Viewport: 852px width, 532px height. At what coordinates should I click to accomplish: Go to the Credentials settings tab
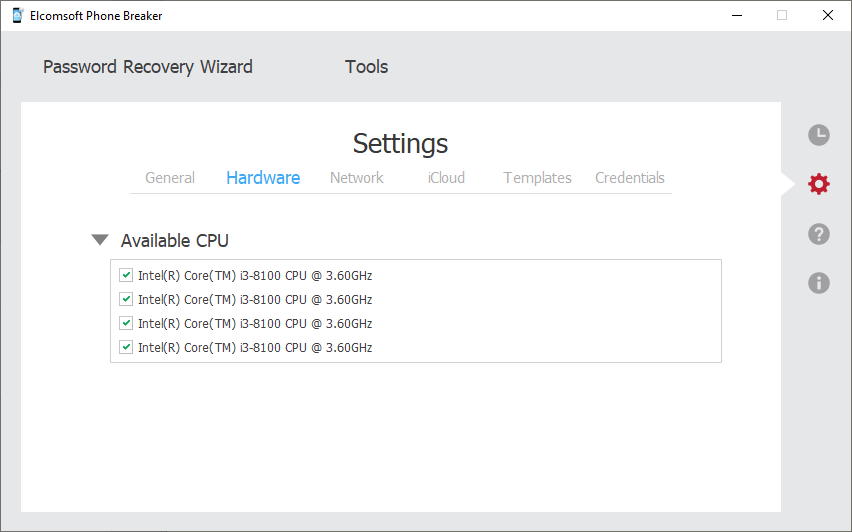[x=630, y=178]
